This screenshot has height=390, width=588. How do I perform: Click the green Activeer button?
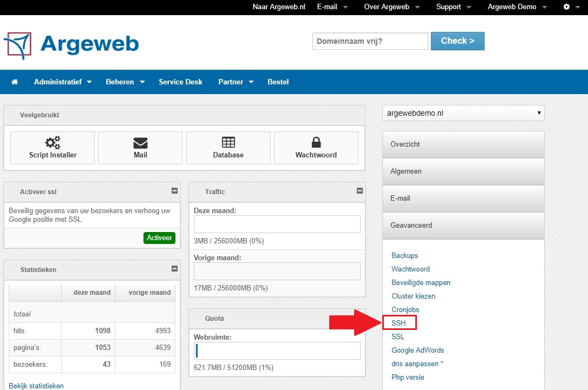[x=159, y=238]
